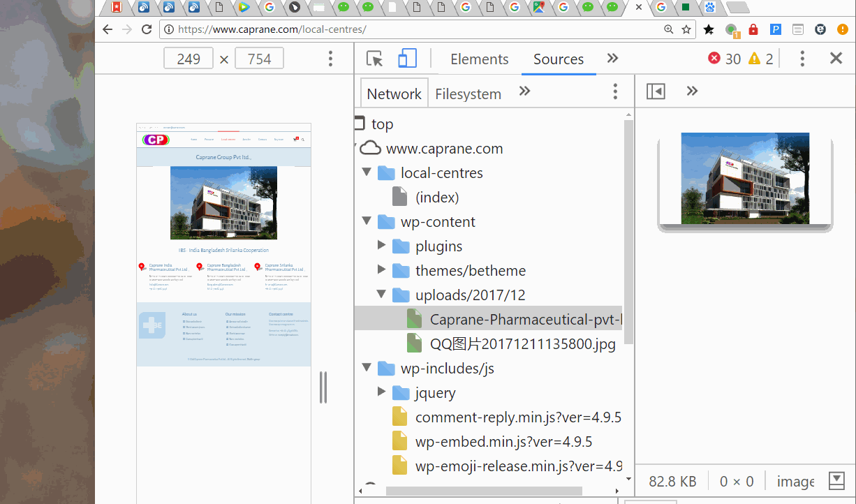Image resolution: width=856 pixels, height=504 pixels.
Task: Switch to the Elements tab
Action: 479,59
